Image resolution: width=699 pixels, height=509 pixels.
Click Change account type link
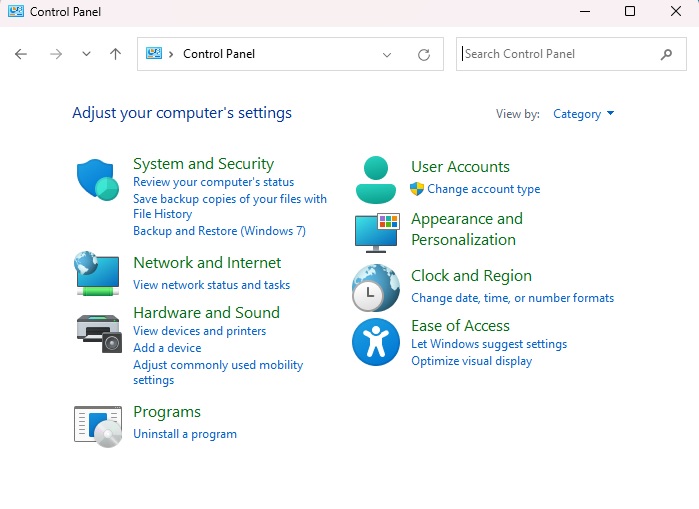483,189
